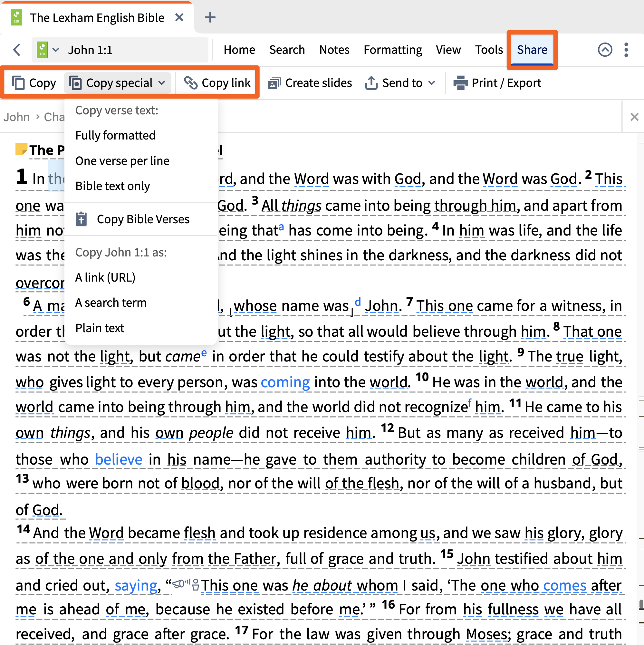Click the Copy button
The image size is (644, 645).
click(x=34, y=83)
